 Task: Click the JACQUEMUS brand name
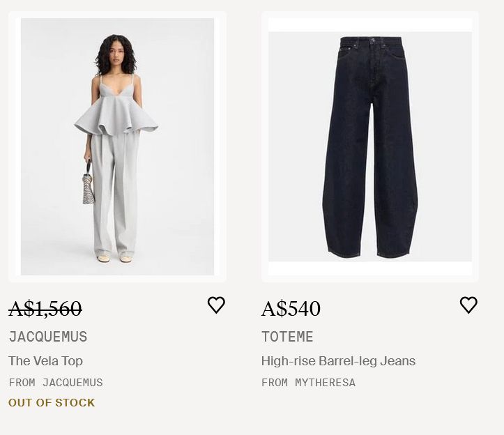pyautogui.click(x=48, y=337)
